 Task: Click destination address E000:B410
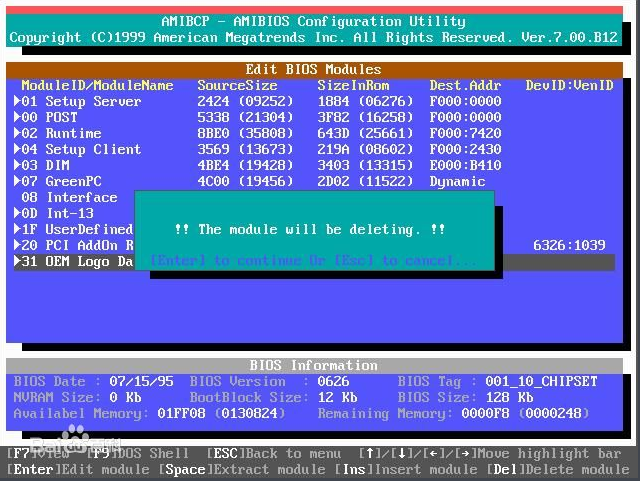465,165
